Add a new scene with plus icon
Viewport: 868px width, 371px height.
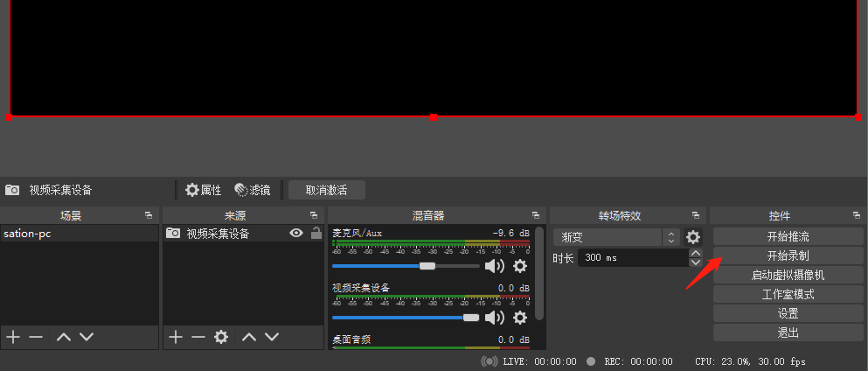tap(13, 337)
